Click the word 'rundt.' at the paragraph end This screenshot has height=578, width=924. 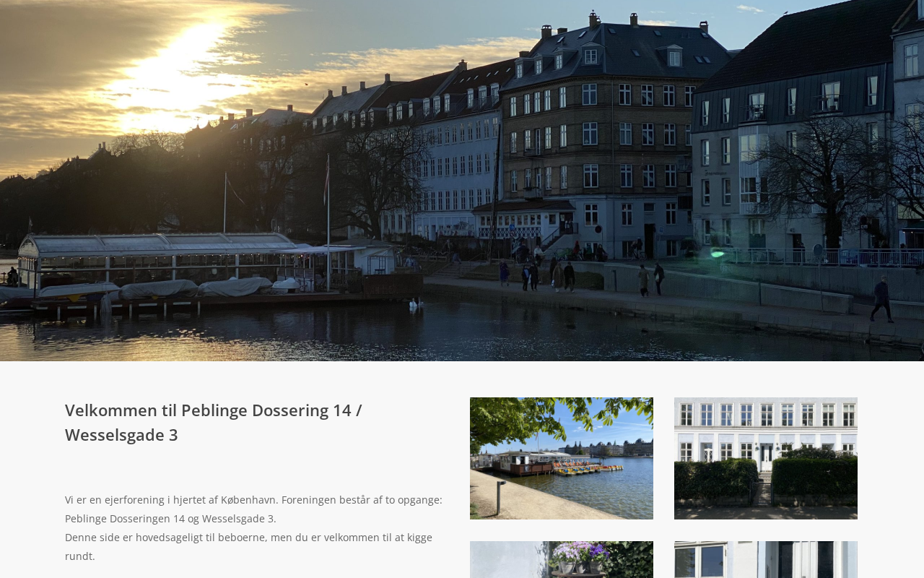80,556
